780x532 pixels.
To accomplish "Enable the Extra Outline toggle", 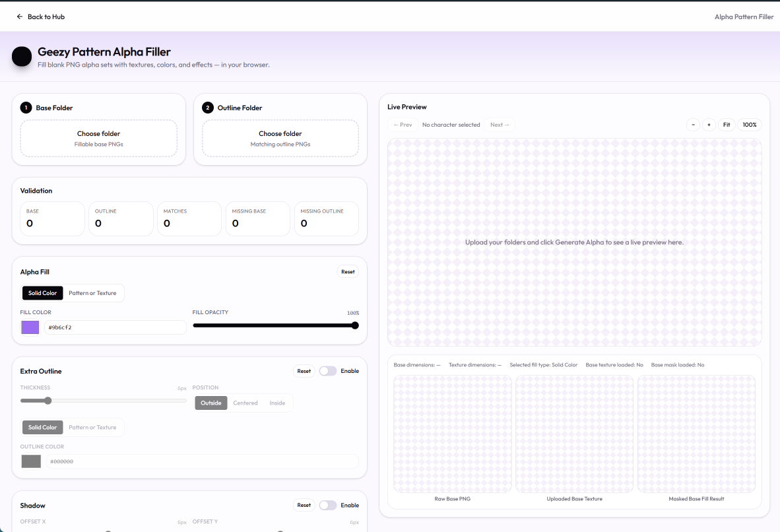I will click(328, 371).
